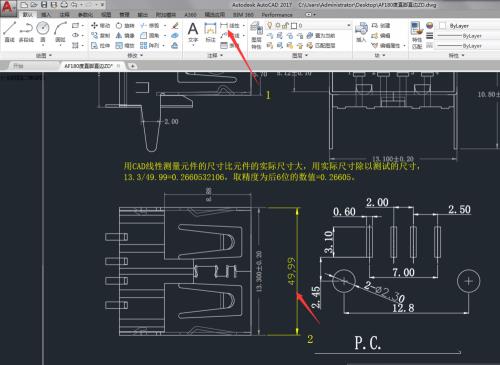Click the Erase icon in Modify panel
This screenshot has height=365, width=500.
tap(175, 26)
